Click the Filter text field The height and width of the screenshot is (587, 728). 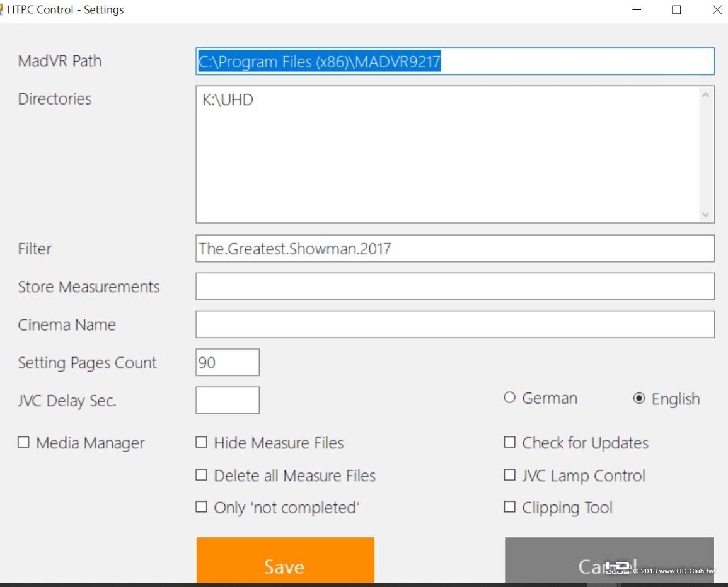(455, 248)
